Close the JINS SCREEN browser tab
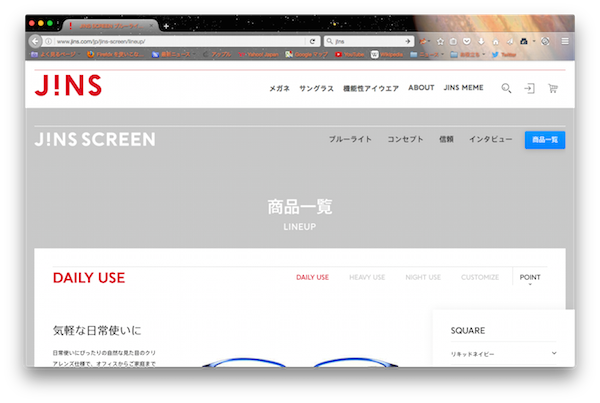This screenshot has height=403, width=600. 152,26
